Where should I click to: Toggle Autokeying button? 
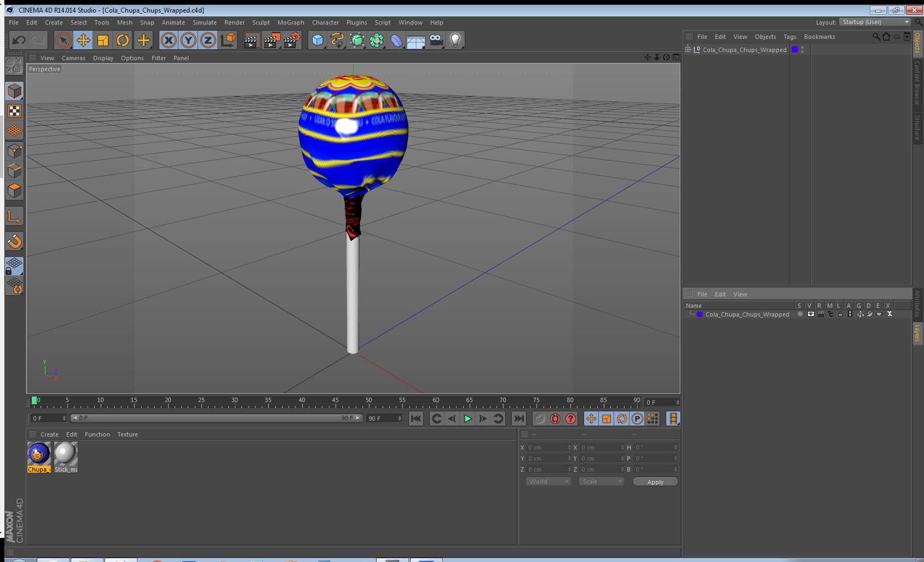click(555, 418)
